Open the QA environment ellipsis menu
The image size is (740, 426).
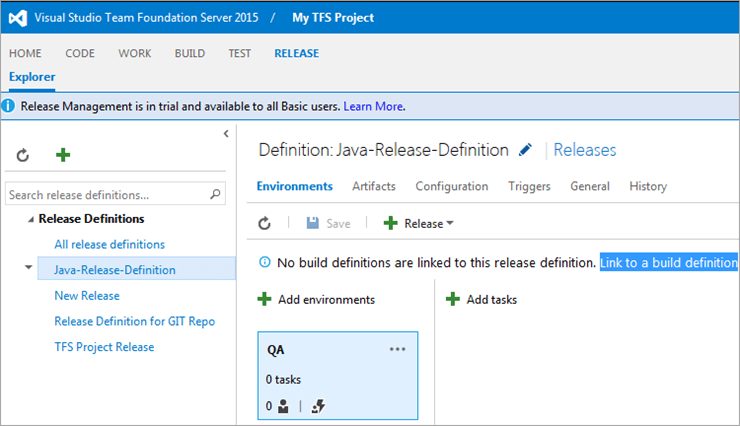pos(398,349)
